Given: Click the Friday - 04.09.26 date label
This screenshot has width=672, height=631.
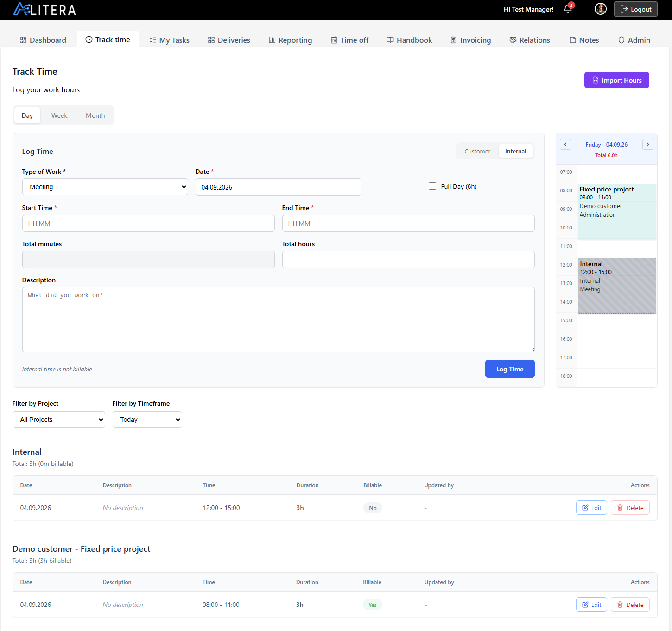Looking at the screenshot, I should click(x=606, y=145).
